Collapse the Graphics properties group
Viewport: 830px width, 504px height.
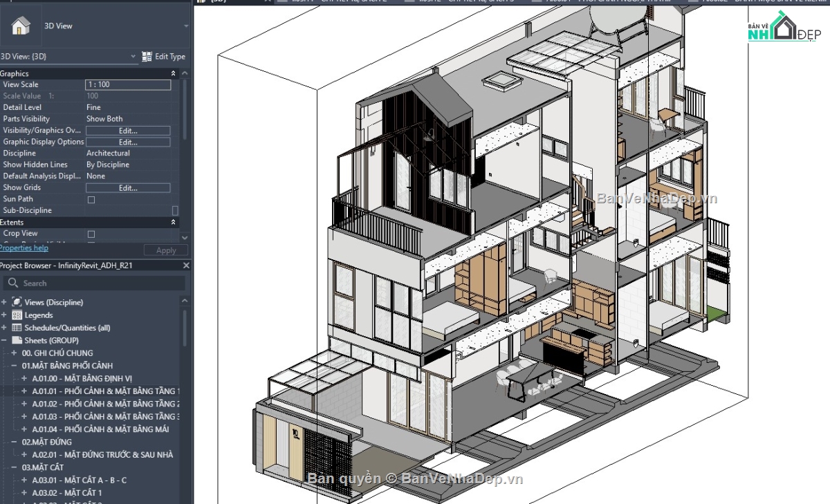[173, 73]
